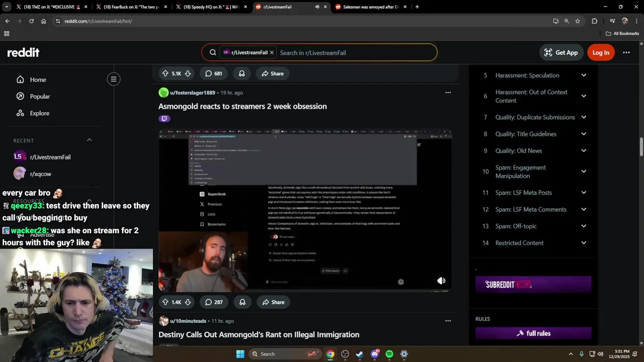This screenshot has height=362, width=644.
Task: Click the Log In button
Action: click(601, 53)
